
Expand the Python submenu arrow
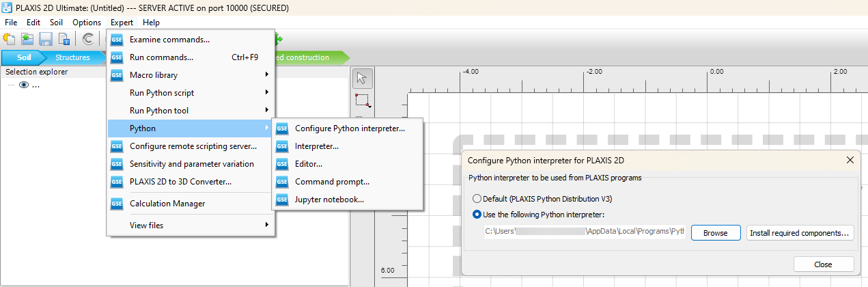pos(267,128)
